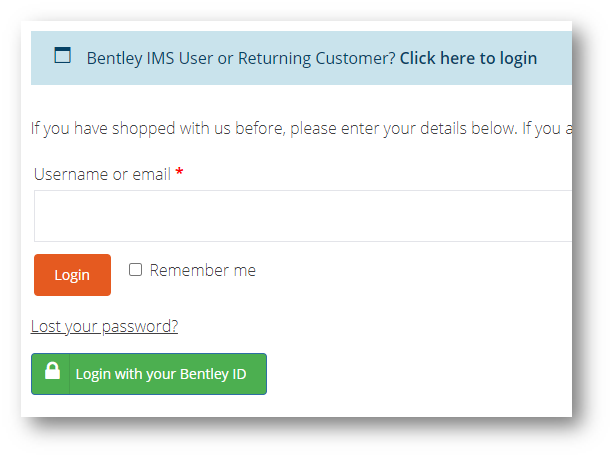The height and width of the screenshot is (459, 614).
Task: Click the word "Login" on the orange button
Action: 72,275
